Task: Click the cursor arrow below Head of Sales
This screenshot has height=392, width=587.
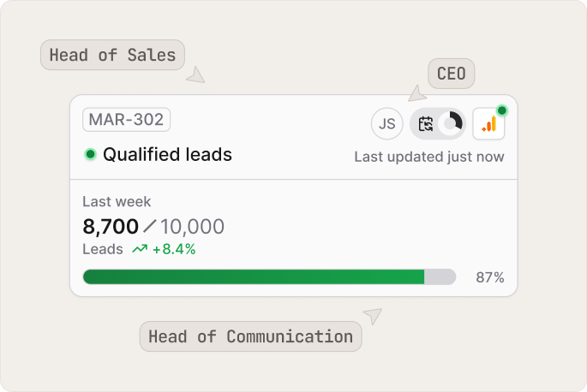Action: [196, 76]
